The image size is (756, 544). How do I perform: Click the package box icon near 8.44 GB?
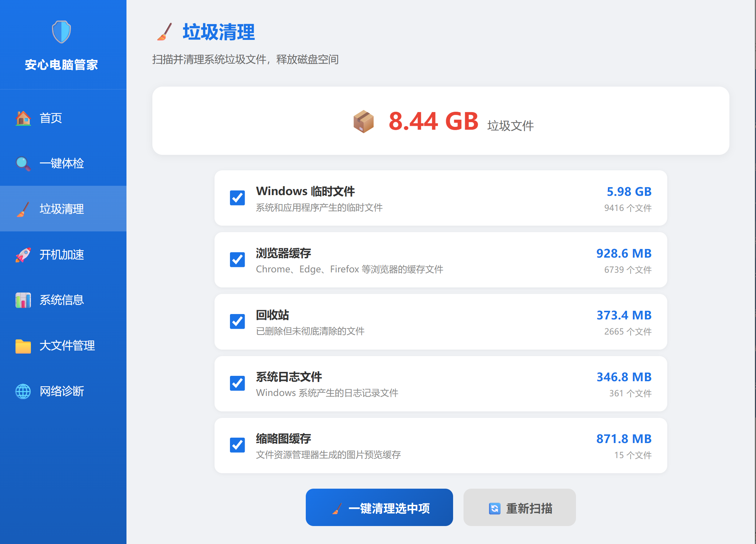363,121
